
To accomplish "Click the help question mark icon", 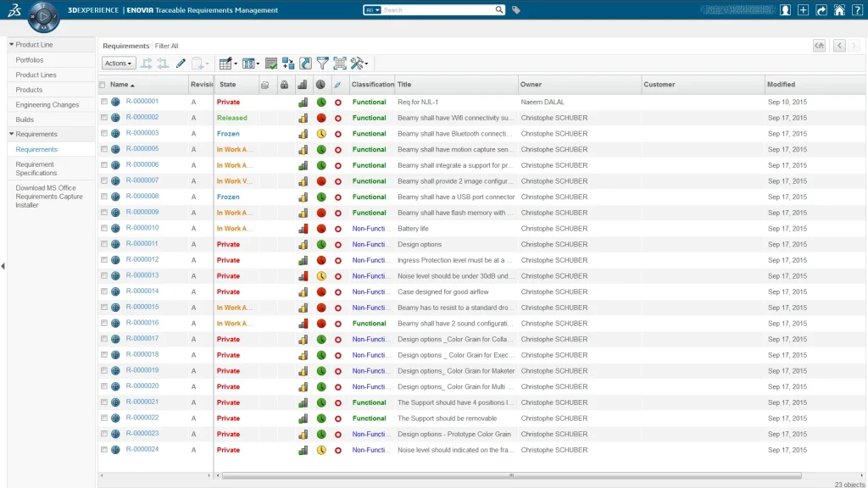I will coord(857,10).
